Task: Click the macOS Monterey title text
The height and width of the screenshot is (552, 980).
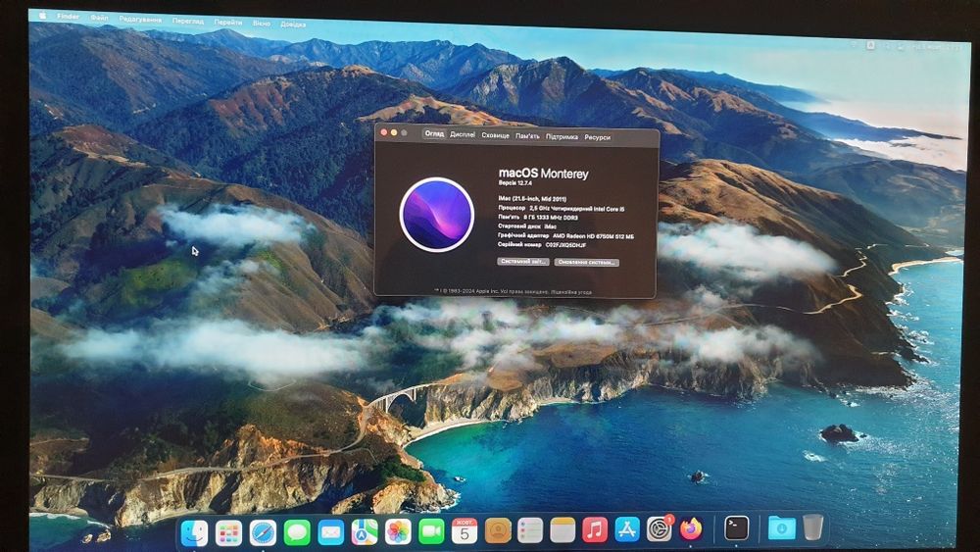Action: [543, 174]
